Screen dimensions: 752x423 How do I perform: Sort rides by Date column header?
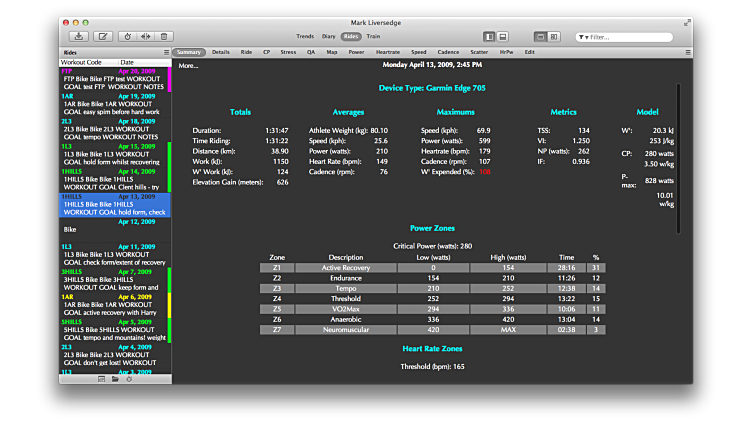127,62
